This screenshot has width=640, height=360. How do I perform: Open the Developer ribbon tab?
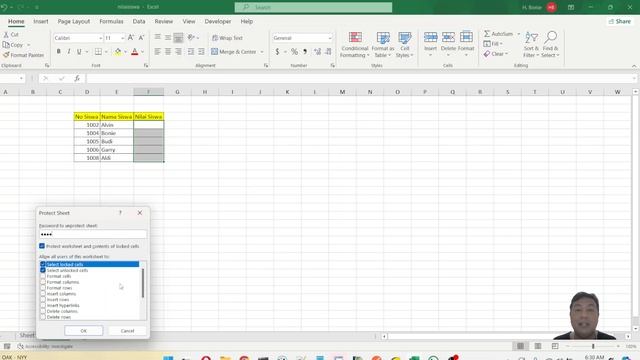[218, 21]
